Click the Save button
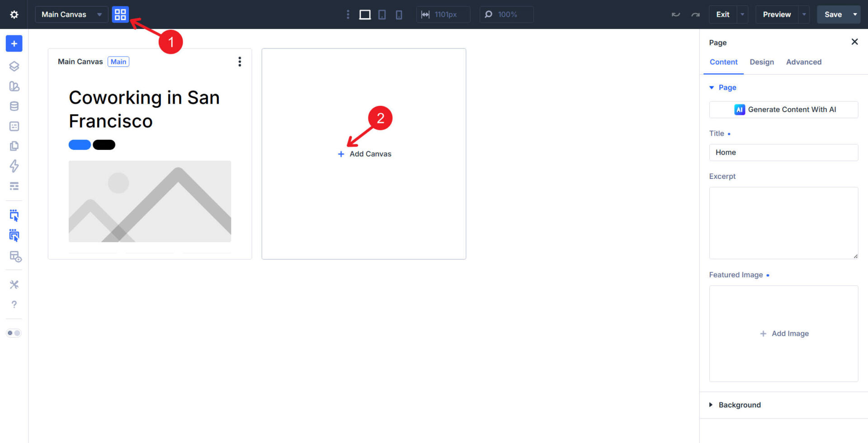The height and width of the screenshot is (443, 868). click(x=833, y=14)
